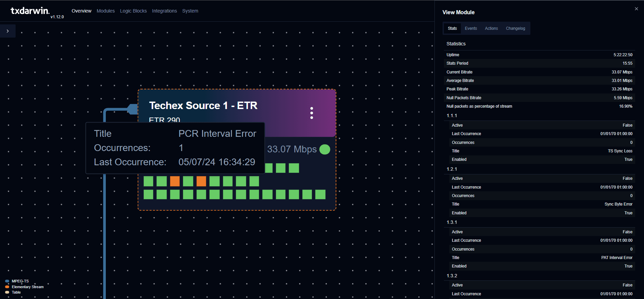Image resolution: width=644 pixels, height=299 pixels.
Task: Switch to the Events tab
Action: click(x=471, y=28)
